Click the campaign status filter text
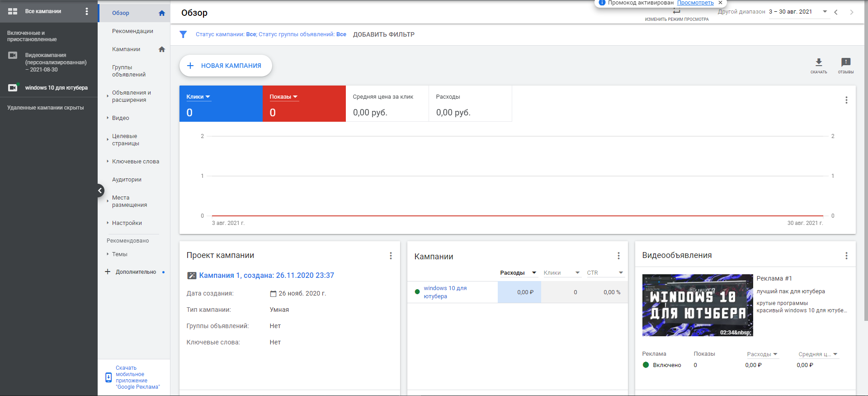 271,34
